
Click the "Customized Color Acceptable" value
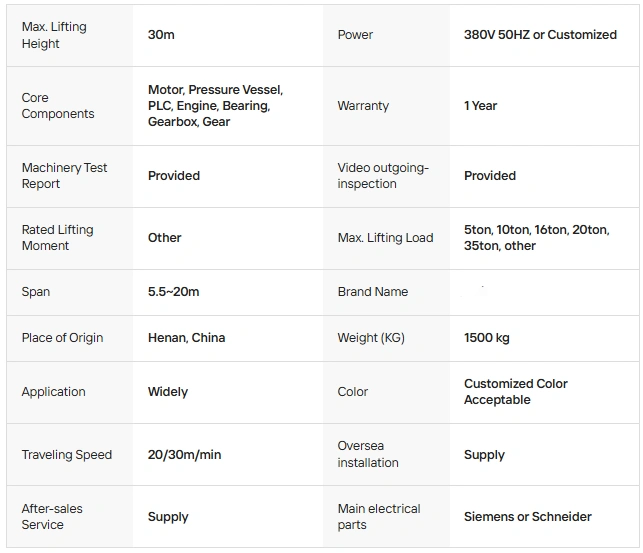(515, 392)
